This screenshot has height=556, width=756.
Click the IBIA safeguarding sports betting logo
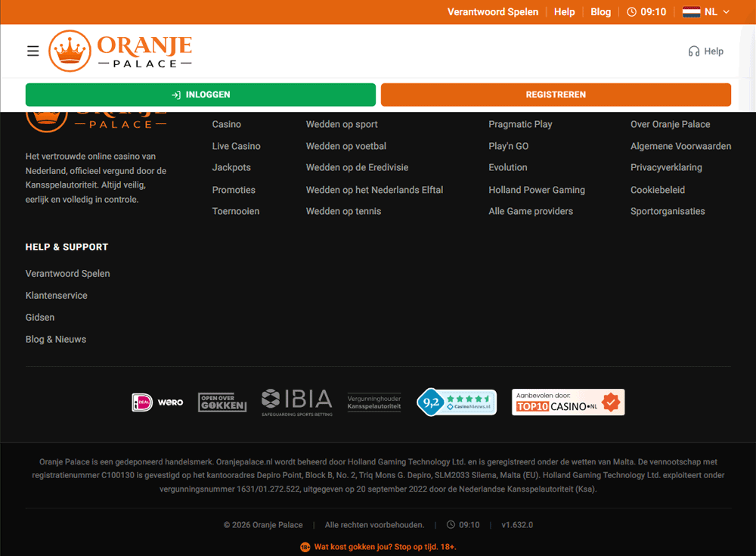pos(297,402)
